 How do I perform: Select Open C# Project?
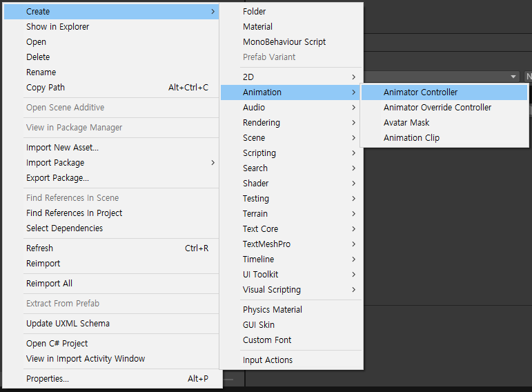(x=111, y=344)
